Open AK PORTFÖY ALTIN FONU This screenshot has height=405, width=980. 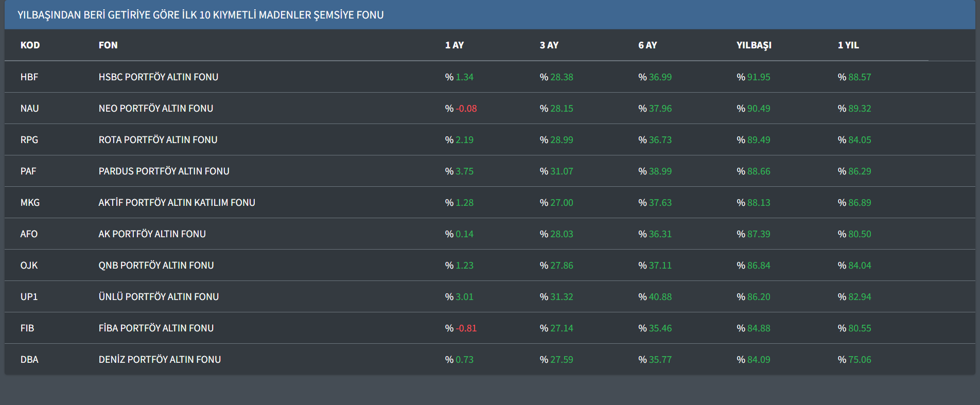tap(152, 234)
